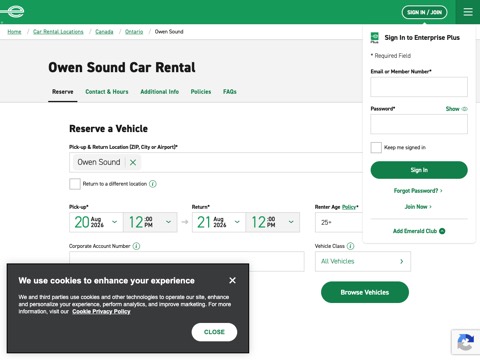Image resolution: width=480 pixels, height=360 pixels.
Task: Switch to the Reserve tab
Action: point(63,92)
